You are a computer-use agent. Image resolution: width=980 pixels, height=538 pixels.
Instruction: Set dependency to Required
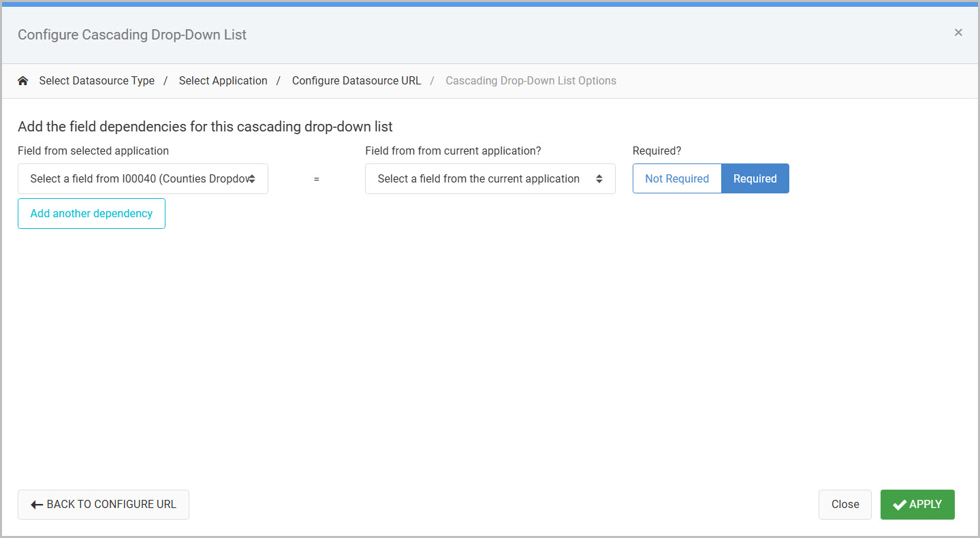click(x=755, y=178)
